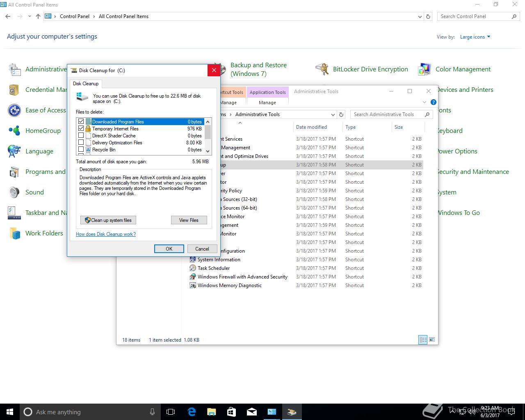525x420 pixels.
Task: Refresh the Administrative Tools address bar
Action: [x=341, y=115]
